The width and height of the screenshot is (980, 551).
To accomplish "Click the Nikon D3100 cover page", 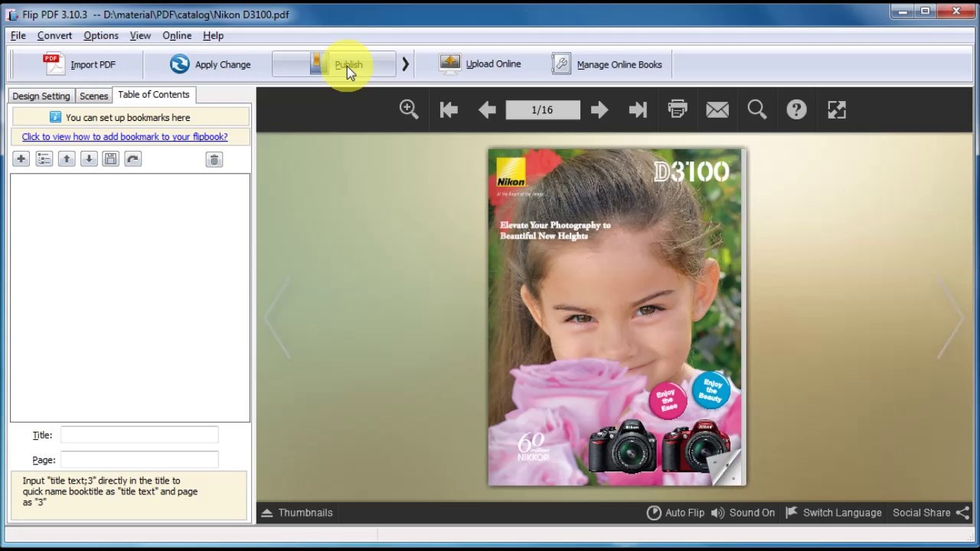I will point(617,317).
